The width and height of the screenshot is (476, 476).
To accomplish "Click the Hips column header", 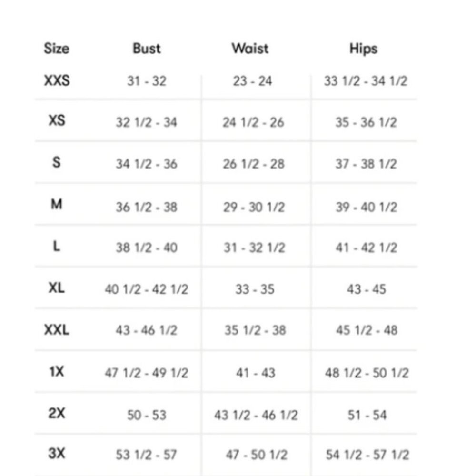I will tap(363, 49).
